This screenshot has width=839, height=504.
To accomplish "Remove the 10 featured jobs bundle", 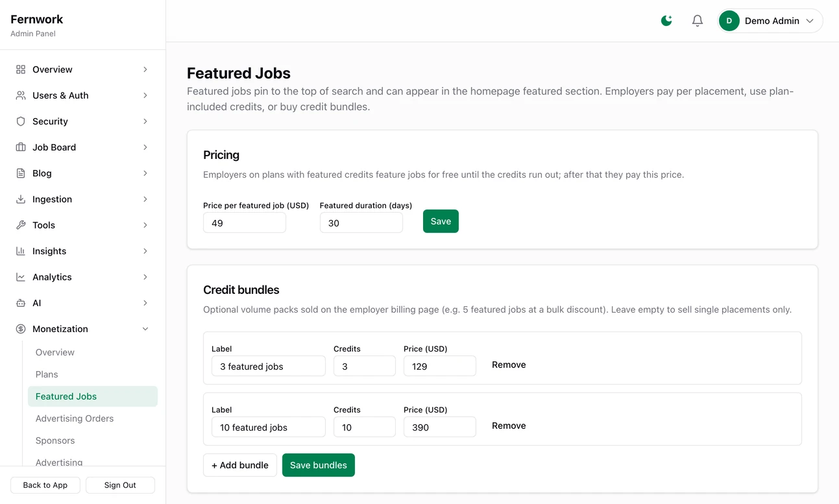I will pyautogui.click(x=509, y=426).
